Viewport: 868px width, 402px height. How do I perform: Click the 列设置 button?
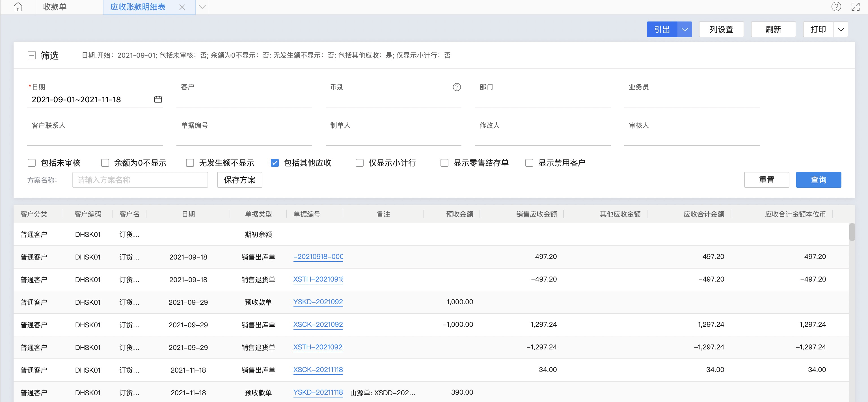721,30
